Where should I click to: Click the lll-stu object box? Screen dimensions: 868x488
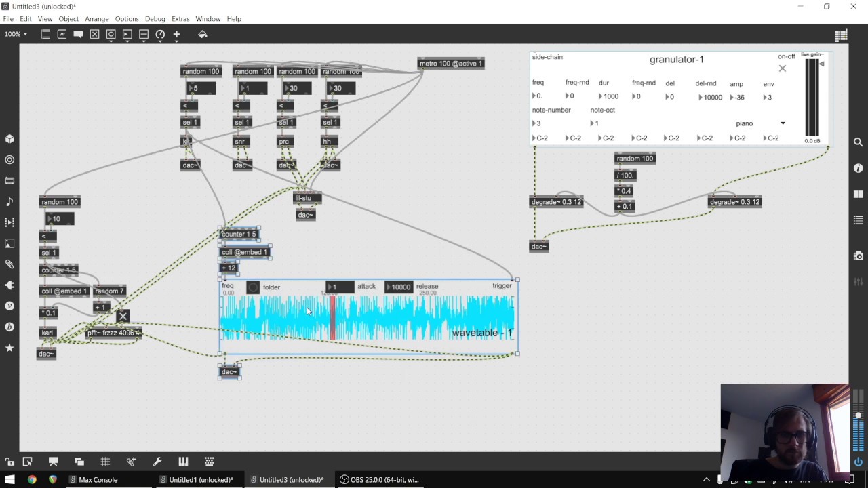click(307, 198)
